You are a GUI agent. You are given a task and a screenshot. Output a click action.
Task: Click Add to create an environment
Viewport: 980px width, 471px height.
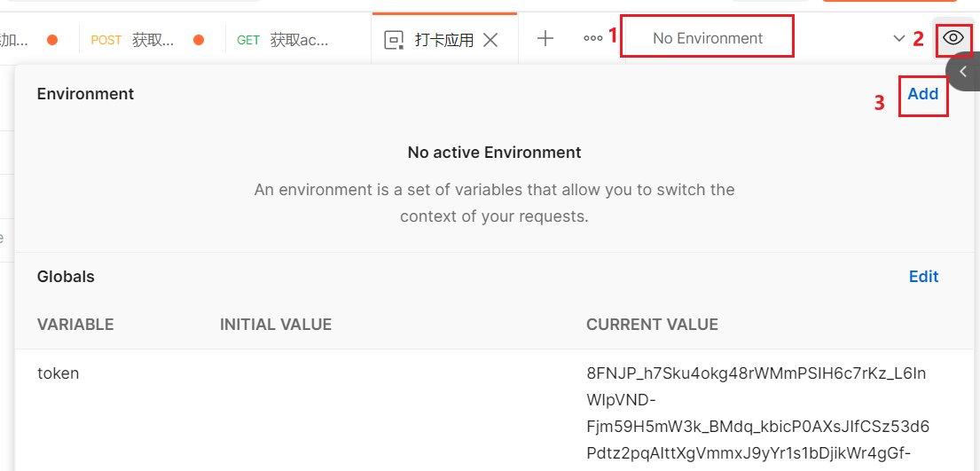coord(922,94)
